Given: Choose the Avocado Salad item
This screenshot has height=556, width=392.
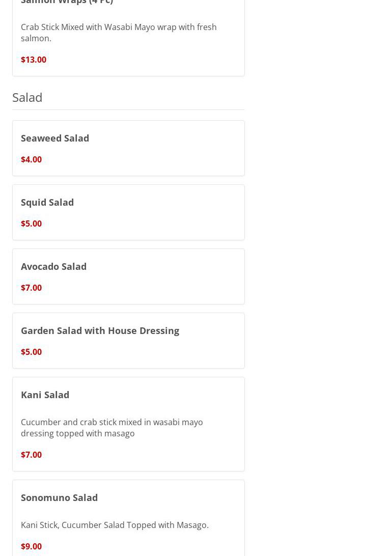Looking at the screenshot, I should 53,266.
